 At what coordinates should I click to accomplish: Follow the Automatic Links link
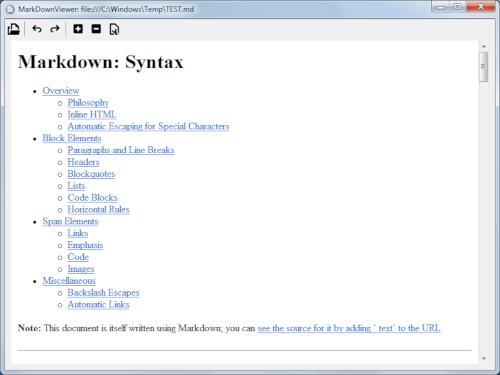[98, 305]
